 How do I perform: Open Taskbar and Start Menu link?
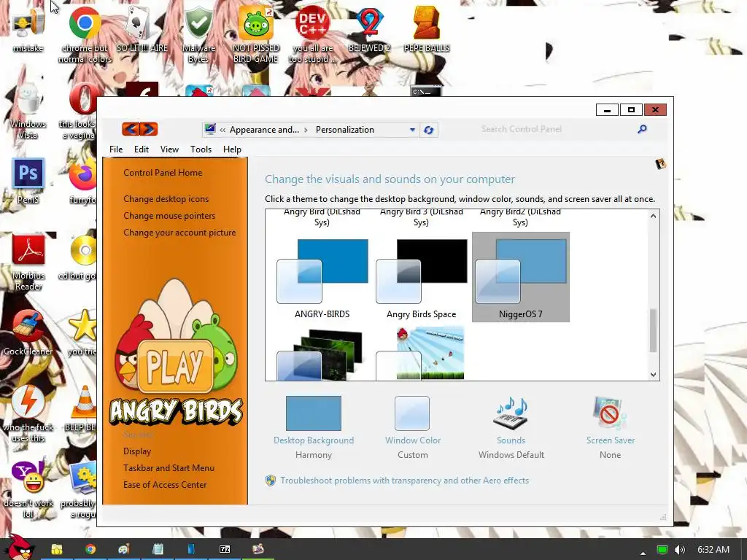click(169, 468)
